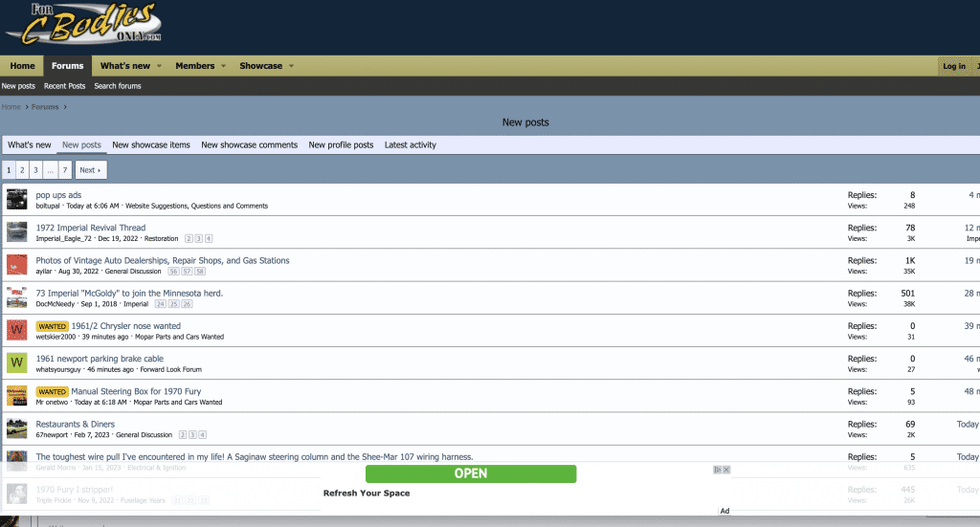Open boltupal's avatar on pop ups ads thread

tap(16, 199)
